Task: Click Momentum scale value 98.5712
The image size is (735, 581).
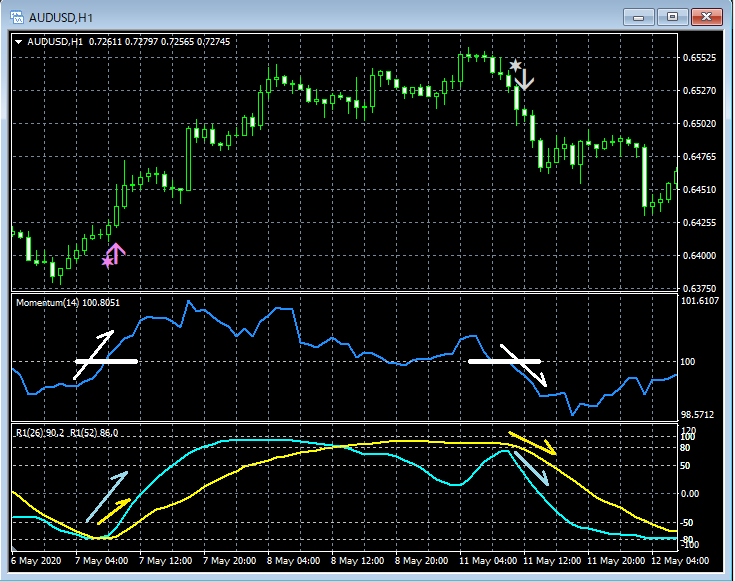Action: (697, 415)
